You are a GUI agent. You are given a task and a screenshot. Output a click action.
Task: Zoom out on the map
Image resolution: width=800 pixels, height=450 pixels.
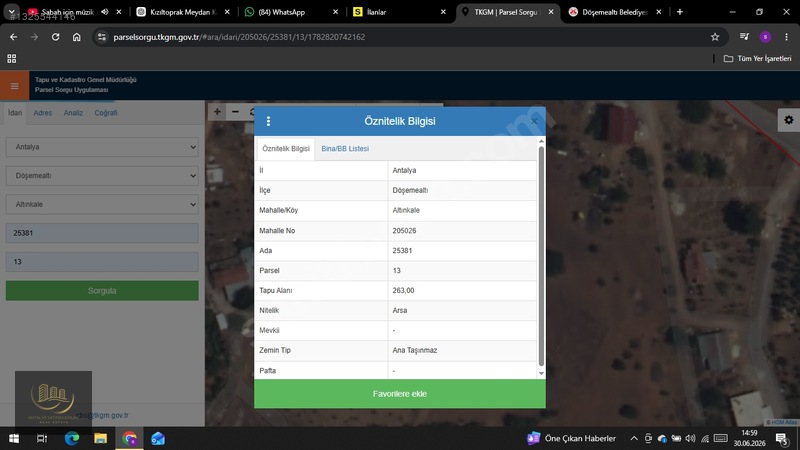(x=235, y=112)
